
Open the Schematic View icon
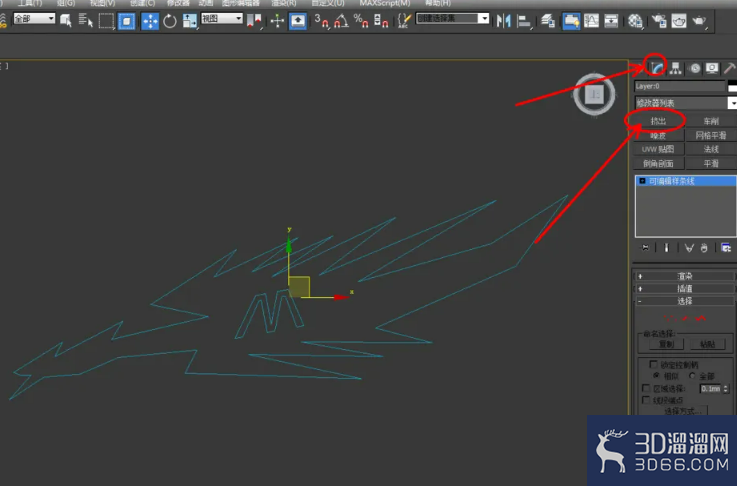coord(611,21)
